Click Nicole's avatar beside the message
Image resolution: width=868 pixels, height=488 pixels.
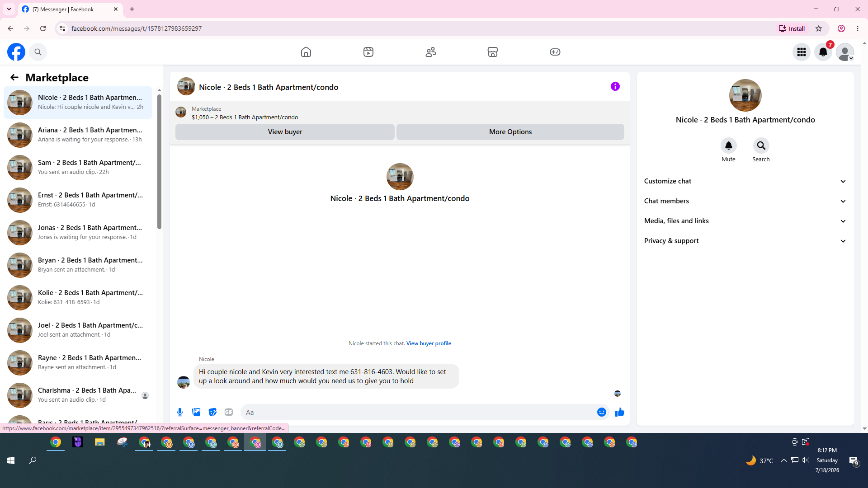pos(184,382)
